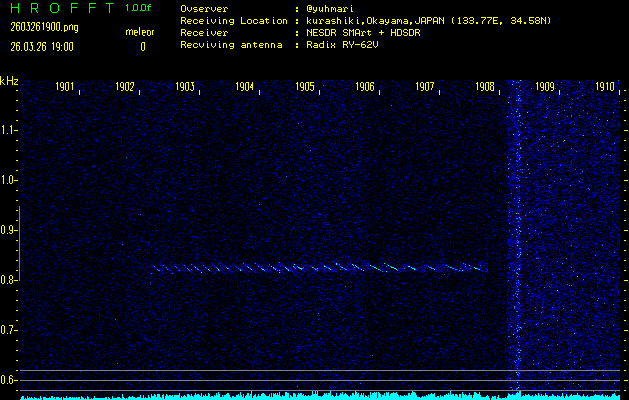Click the meteor label
The height and width of the screenshot is (400, 629).
[140, 32]
